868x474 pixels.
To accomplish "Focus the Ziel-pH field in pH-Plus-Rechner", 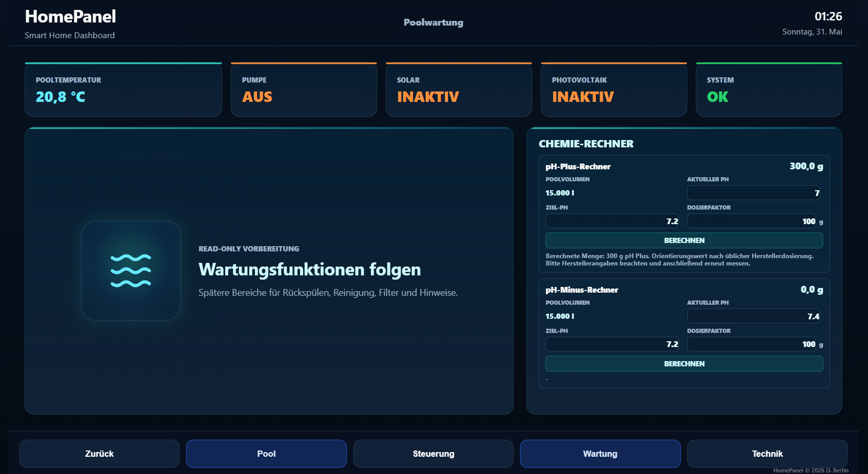I will coord(612,221).
